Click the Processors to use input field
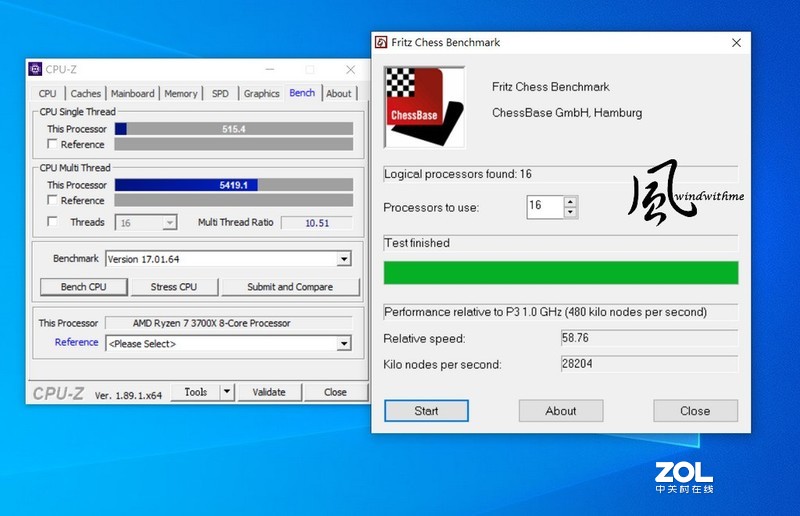The image size is (800, 516). point(544,206)
